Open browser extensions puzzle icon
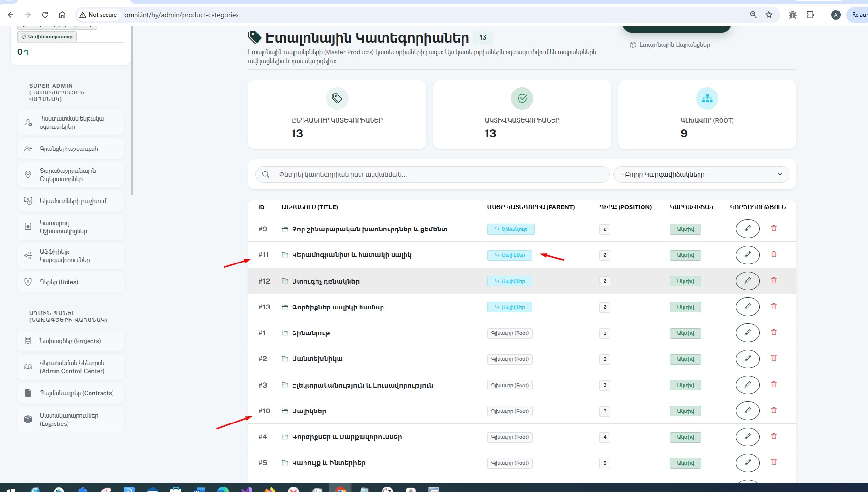Viewport: 868px width, 492px height. [810, 15]
